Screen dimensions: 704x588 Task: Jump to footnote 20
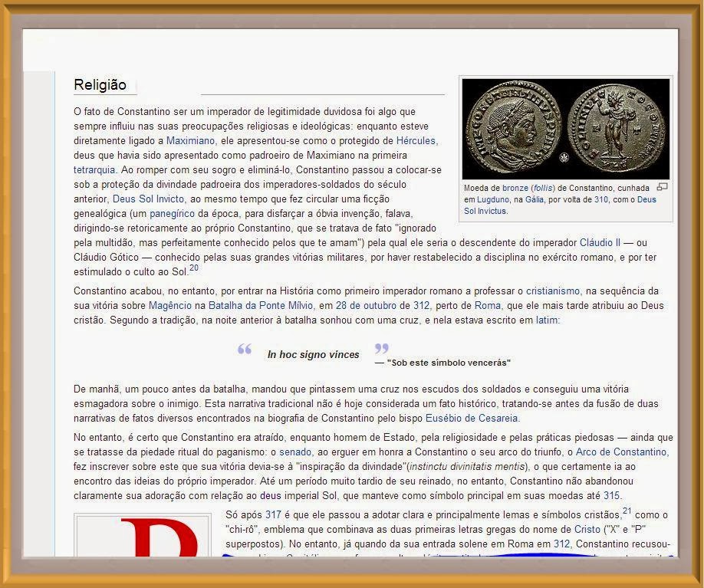(x=193, y=268)
